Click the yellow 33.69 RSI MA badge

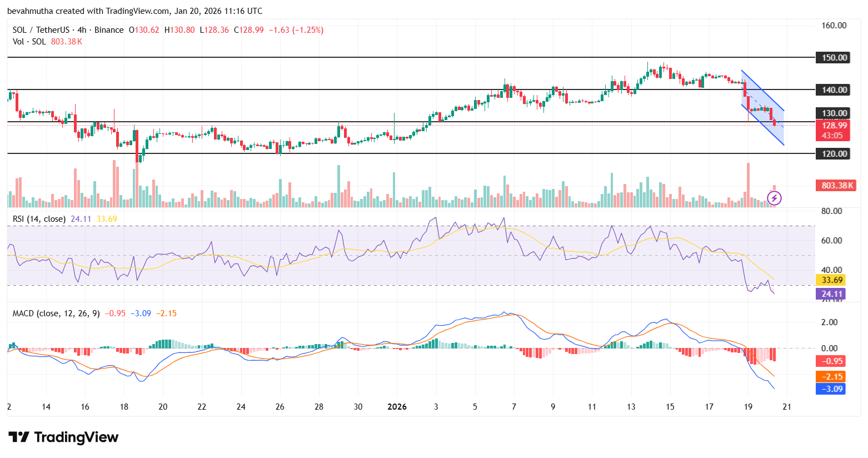(x=832, y=280)
